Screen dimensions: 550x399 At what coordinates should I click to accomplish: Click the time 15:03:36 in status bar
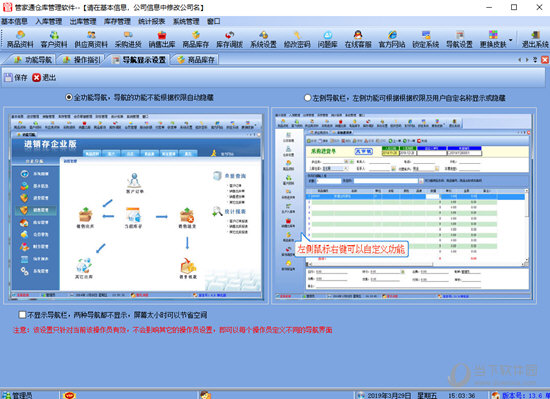click(x=462, y=395)
